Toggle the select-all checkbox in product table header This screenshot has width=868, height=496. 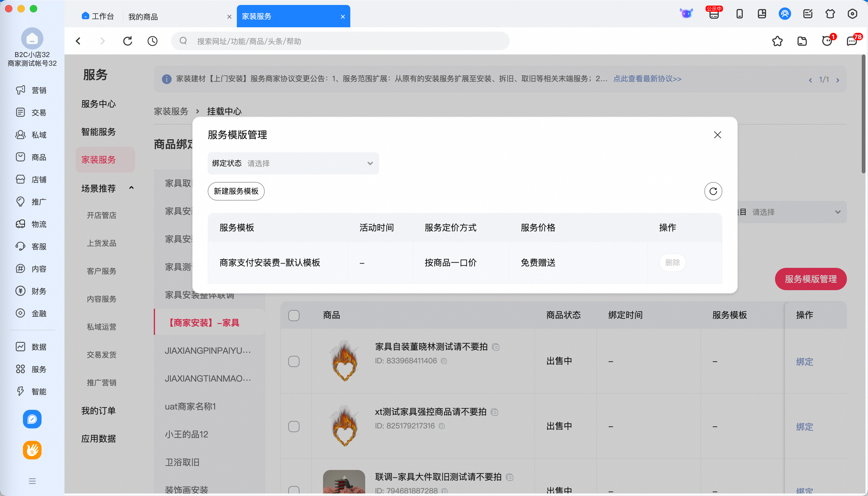tap(294, 315)
